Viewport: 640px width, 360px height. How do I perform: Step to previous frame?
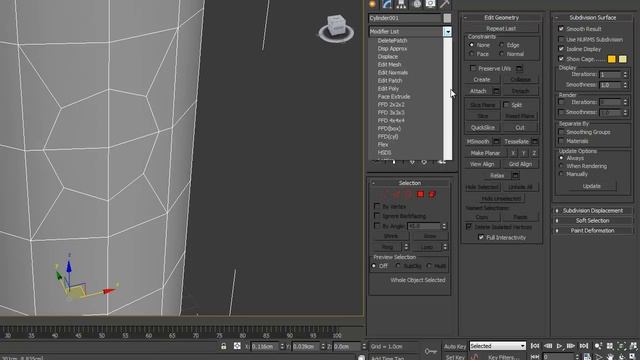548,346
